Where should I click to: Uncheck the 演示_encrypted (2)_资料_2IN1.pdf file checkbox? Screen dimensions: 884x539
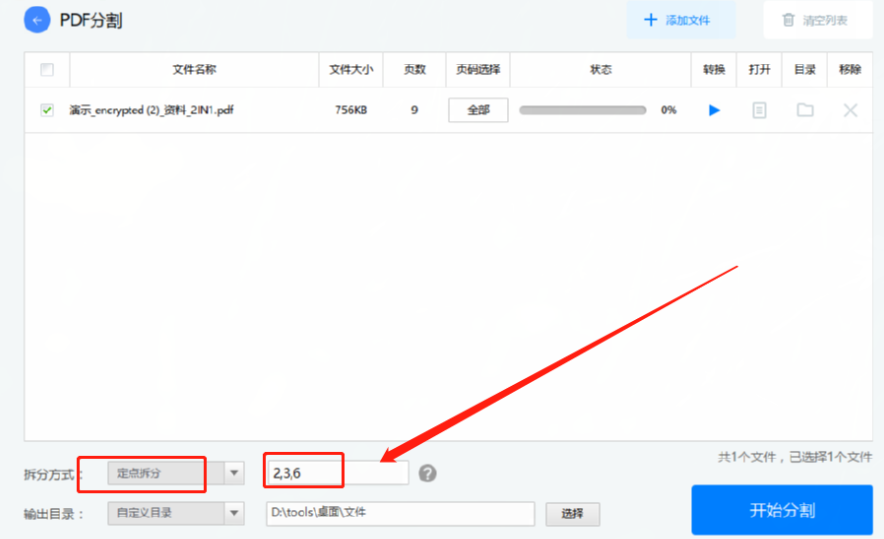coord(47,110)
